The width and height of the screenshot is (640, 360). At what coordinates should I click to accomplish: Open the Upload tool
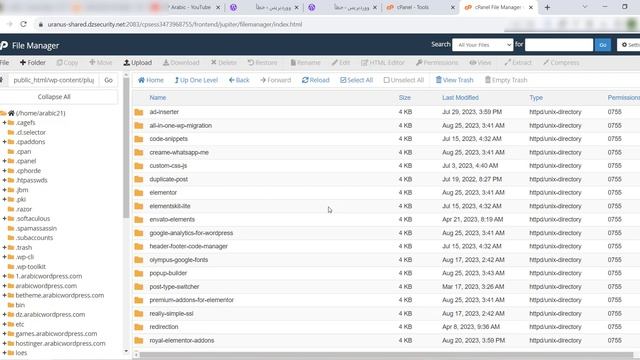[x=138, y=62]
